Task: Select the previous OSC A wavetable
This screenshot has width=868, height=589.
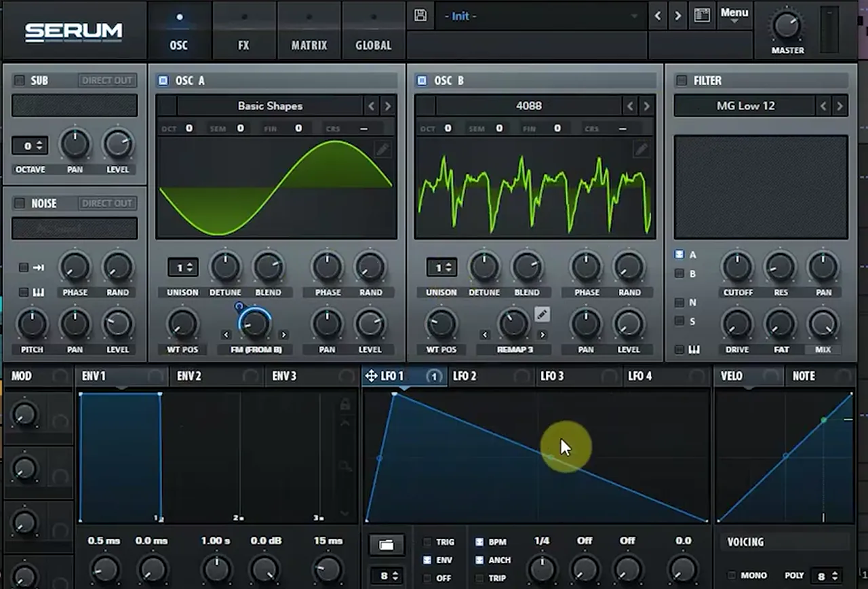Action: (x=371, y=106)
